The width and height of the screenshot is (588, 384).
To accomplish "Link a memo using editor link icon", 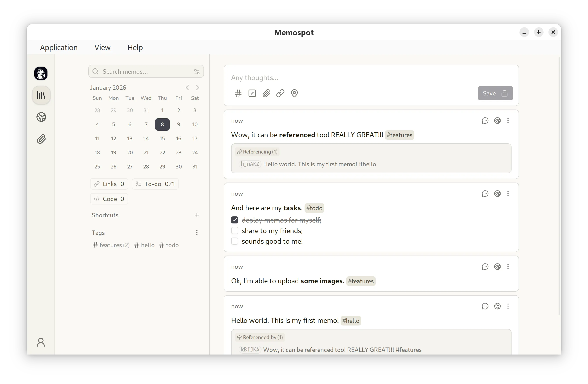I will [x=280, y=93].
